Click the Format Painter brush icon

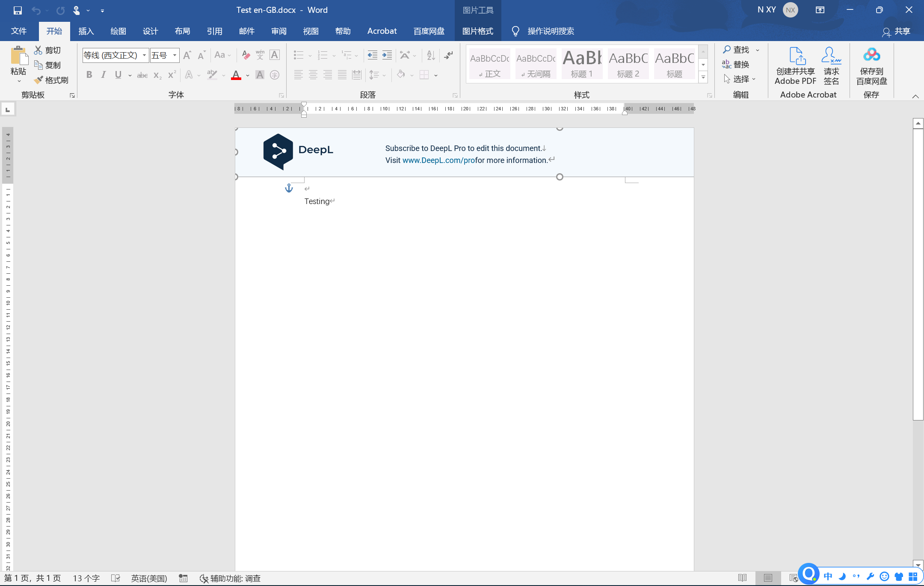(x=38, y=80)
